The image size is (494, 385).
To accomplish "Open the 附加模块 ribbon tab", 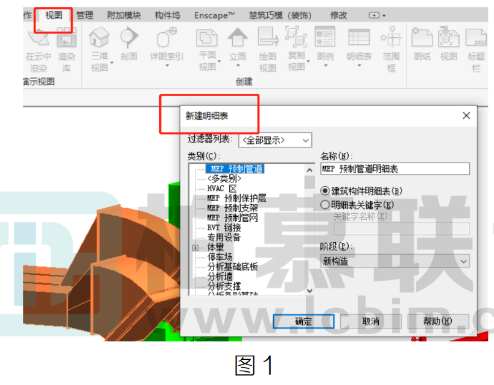I will click(124, 15).
